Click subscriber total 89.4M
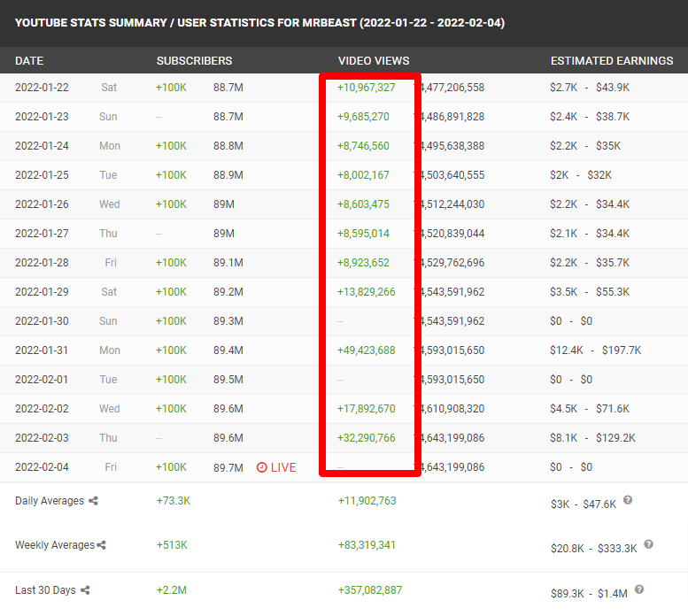Image resolution: width=688 pixels, height=616 pixels. click(x=228, y=350)
